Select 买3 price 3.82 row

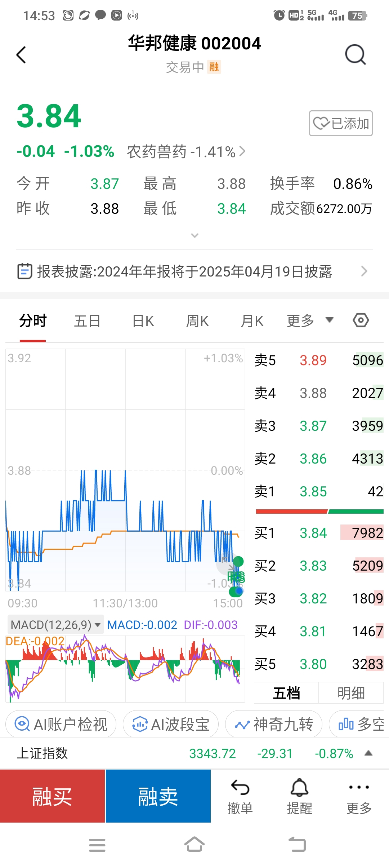[x=319, y=598]
